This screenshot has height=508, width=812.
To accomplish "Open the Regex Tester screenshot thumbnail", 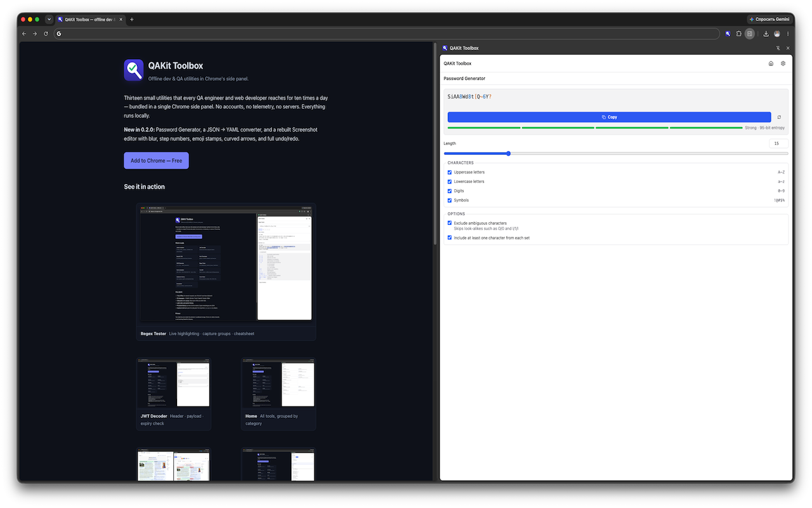I will (x=226, y=262).
